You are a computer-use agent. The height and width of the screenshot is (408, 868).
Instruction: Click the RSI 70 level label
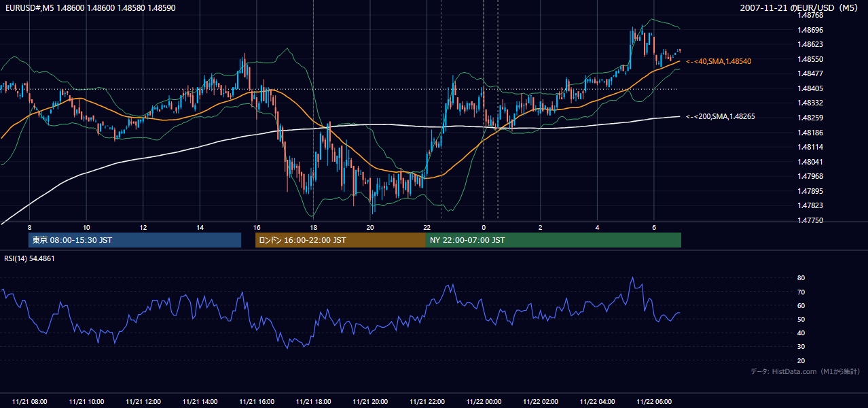801,292
